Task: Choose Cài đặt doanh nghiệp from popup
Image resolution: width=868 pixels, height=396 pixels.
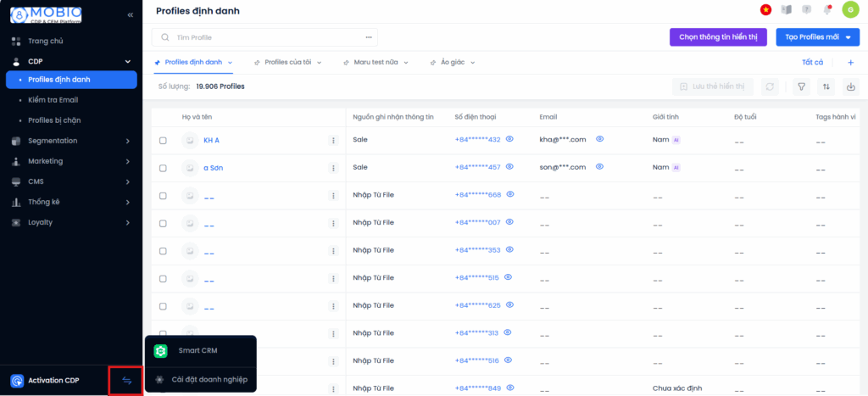Action: [200, 380]
